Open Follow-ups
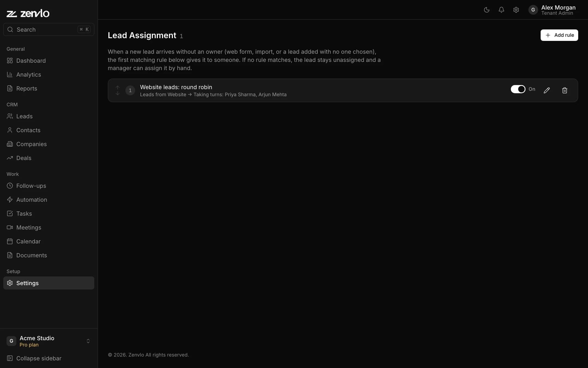 coord(49,186)
